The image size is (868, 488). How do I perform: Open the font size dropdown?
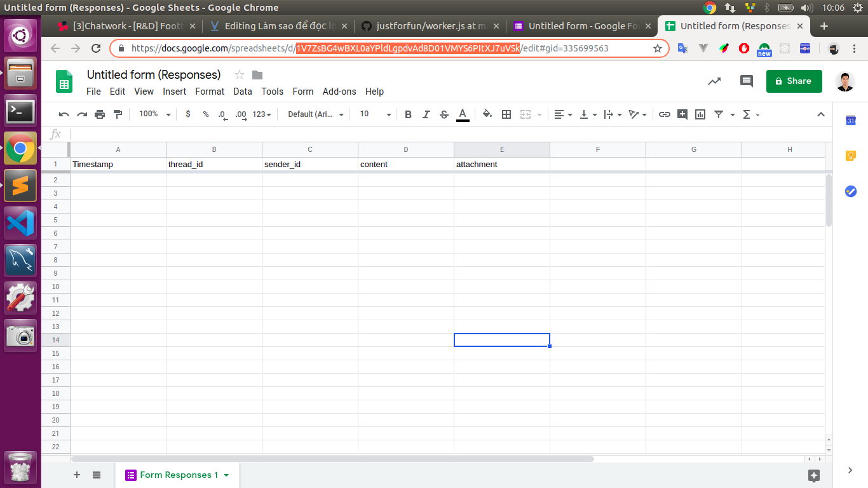(x=376, y=114)
